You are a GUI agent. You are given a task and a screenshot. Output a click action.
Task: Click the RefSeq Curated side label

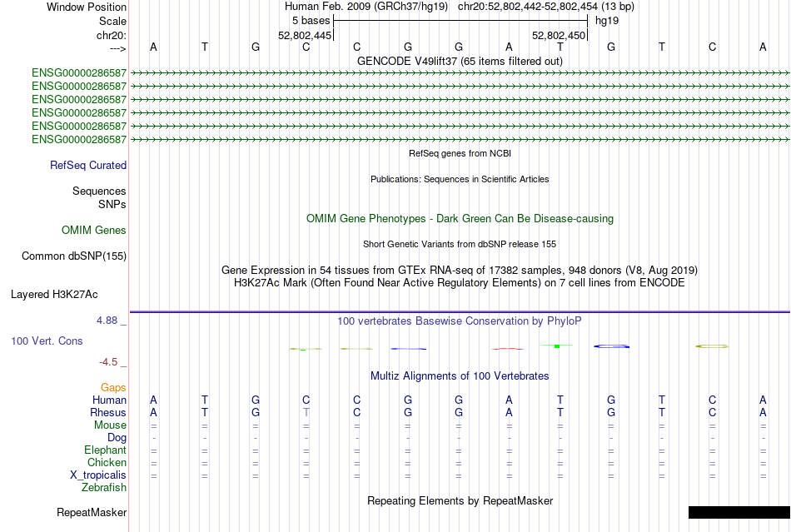point(88,166)
